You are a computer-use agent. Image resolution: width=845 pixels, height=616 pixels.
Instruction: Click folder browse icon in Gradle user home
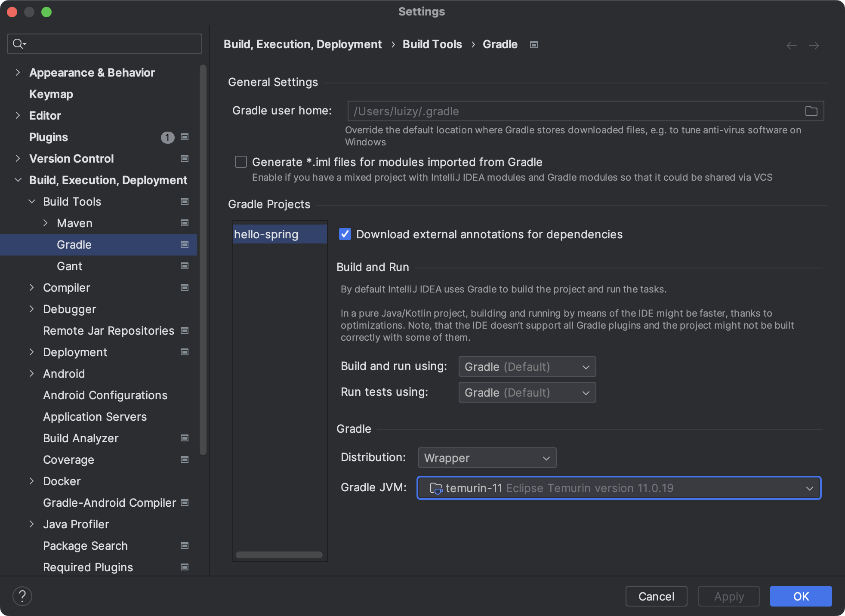click(811, 111)
